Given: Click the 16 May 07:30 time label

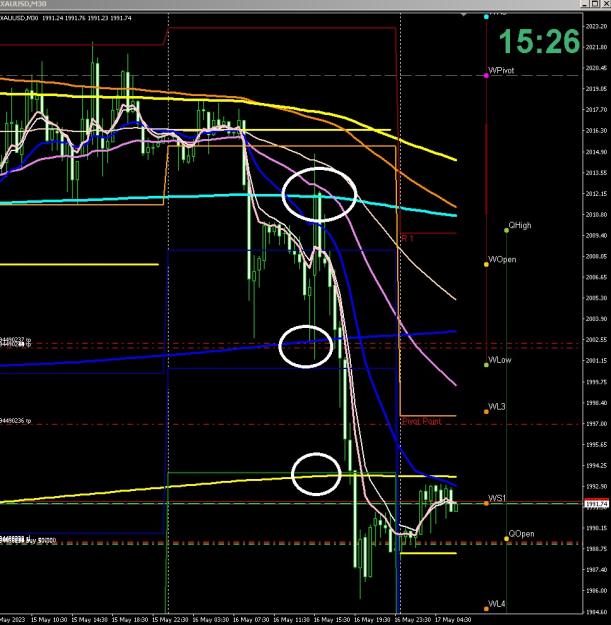Looking at the screenshot, I should [x=251, y=620].
